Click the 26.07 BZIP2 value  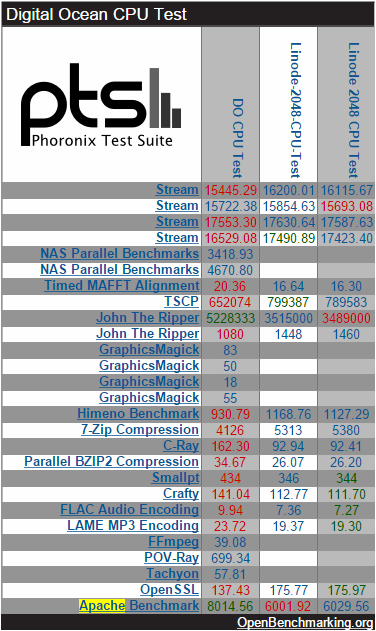288,462
